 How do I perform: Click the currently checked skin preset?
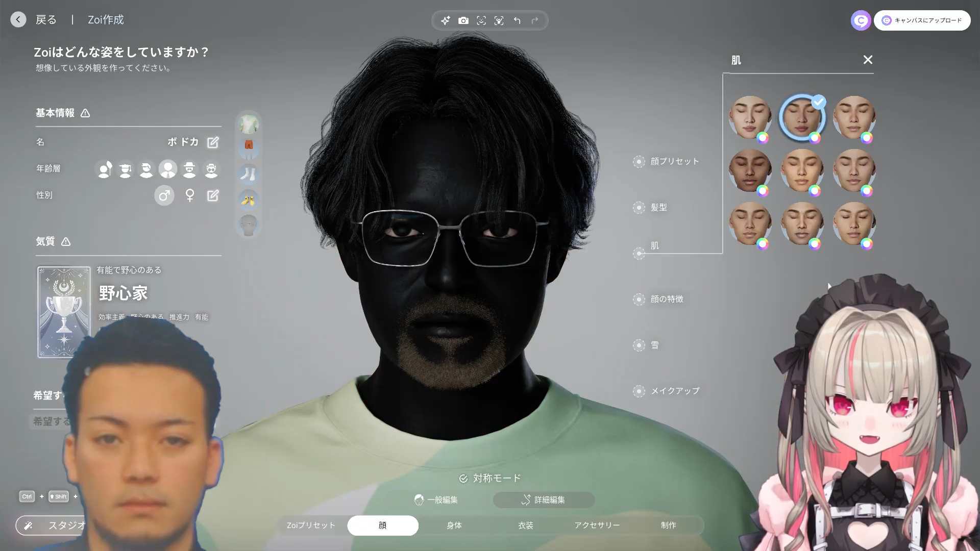(x=802, y=117)
